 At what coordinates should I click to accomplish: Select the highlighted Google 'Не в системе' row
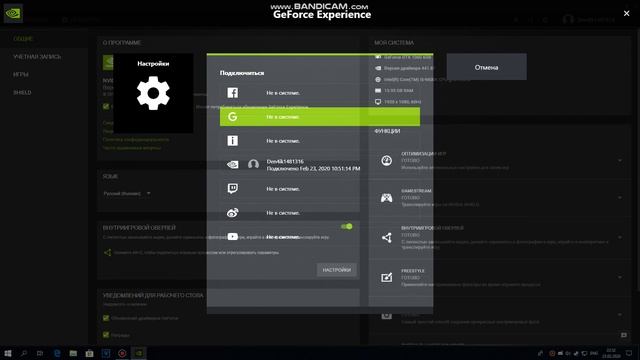[320, 117]
